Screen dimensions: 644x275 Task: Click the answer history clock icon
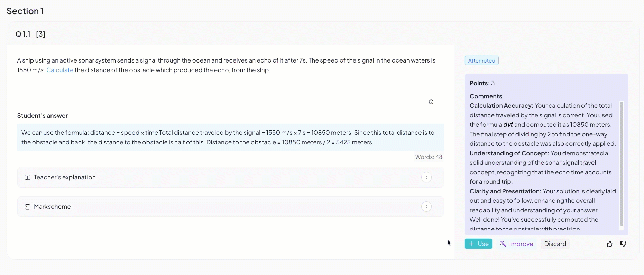[431, 102]
